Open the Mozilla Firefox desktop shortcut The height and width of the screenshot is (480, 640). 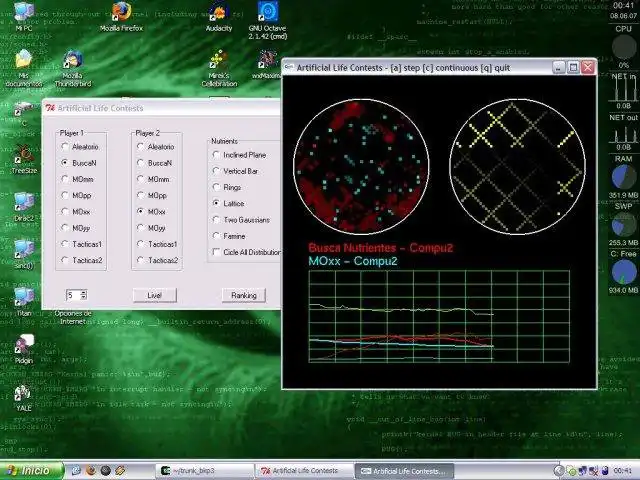[x=122, y=12]
